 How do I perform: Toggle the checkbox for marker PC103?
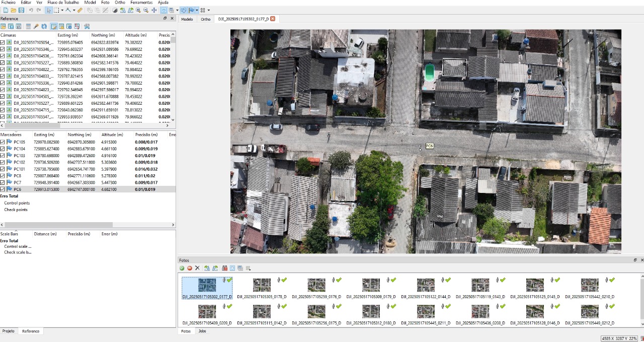(3, 156)
